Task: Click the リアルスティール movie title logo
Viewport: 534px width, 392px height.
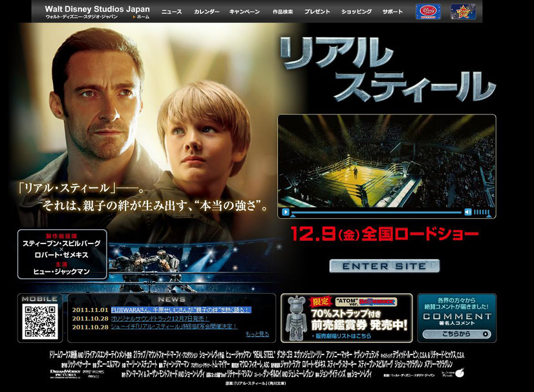Action: [x=387, y=69]
